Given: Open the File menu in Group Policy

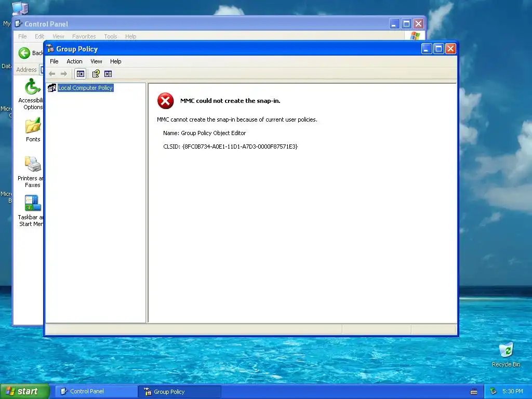Looking at the screenshot, I should [x=54, y=61].
